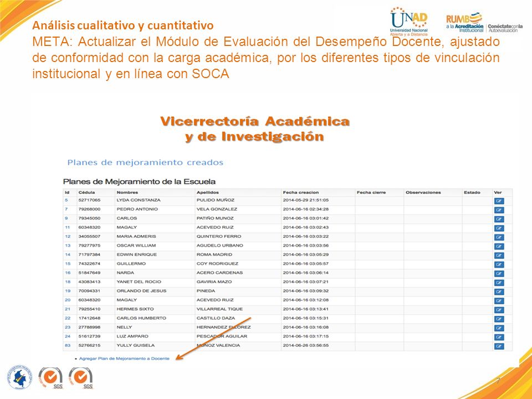Screen dimensions: 532x399
Task: Click the Fecha cierre column header
Action: (371, 192)
